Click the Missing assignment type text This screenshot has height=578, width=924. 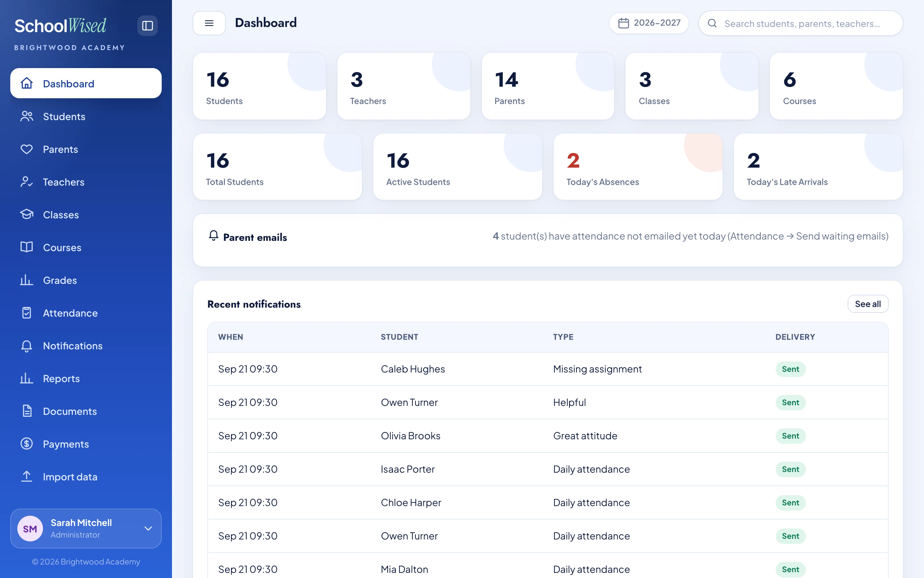click(597, 369)
